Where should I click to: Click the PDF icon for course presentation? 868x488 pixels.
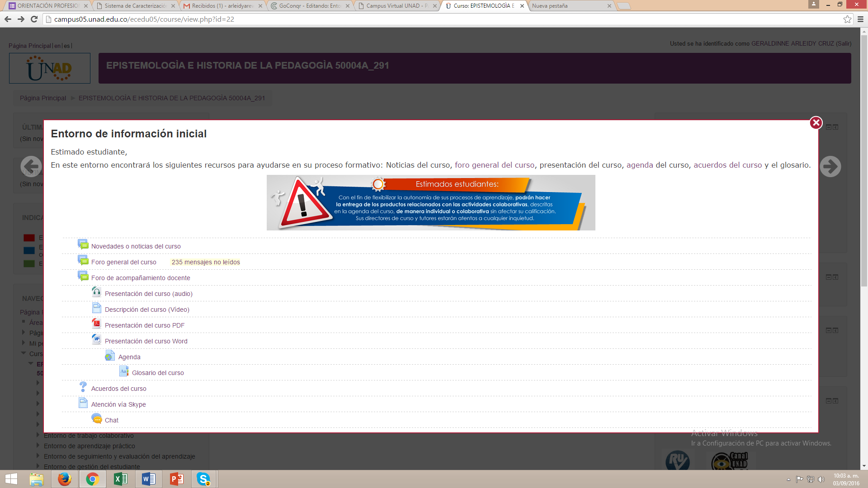click(x=96, y=324)
